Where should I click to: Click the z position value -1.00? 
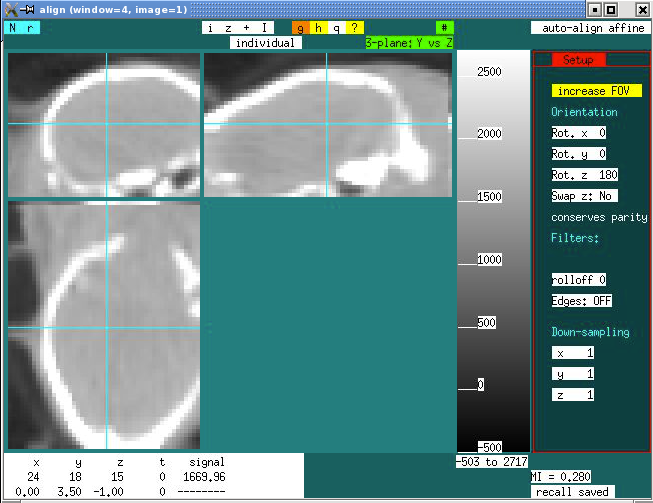108,492
